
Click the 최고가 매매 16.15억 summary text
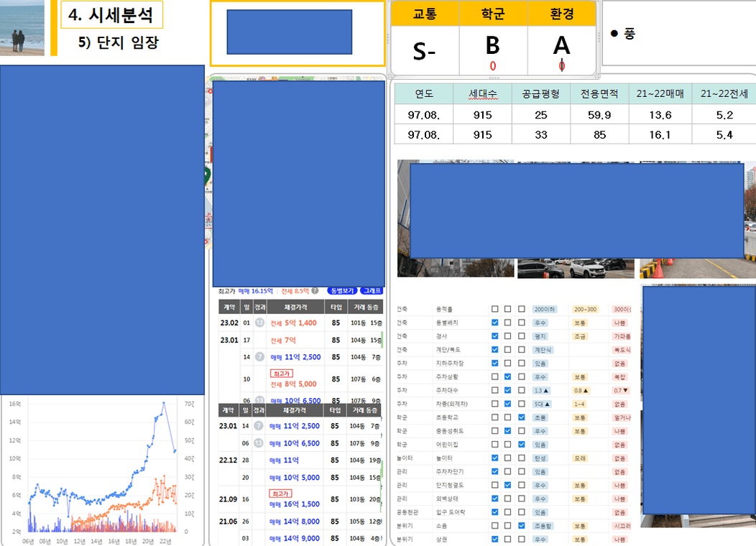coord(245,291)
